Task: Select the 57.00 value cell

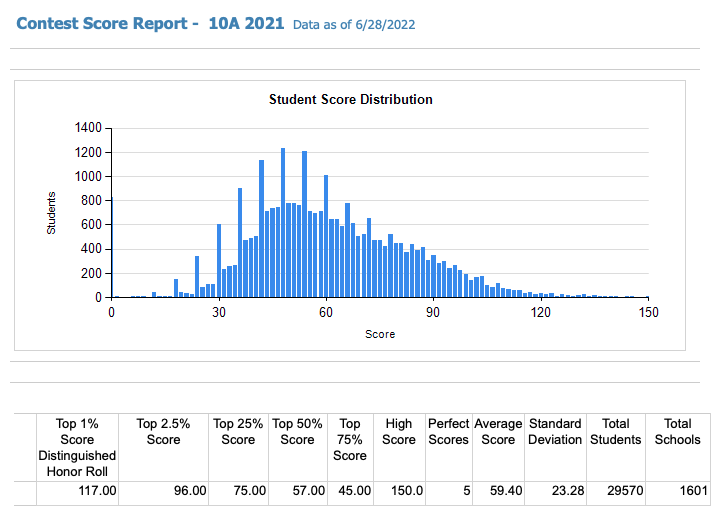Action: point(297,493)
